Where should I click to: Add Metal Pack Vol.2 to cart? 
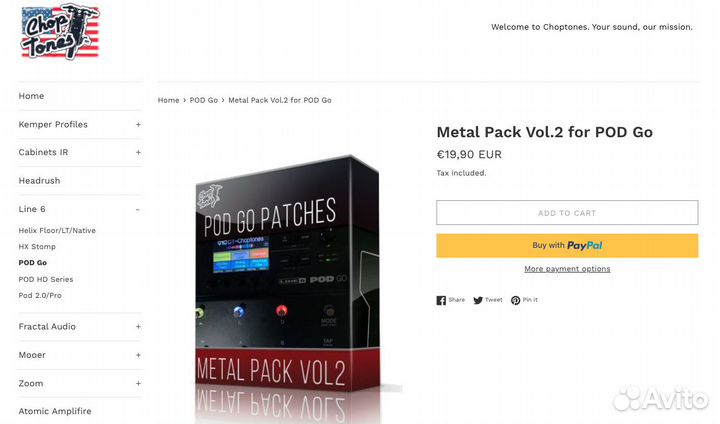(567, 213)
